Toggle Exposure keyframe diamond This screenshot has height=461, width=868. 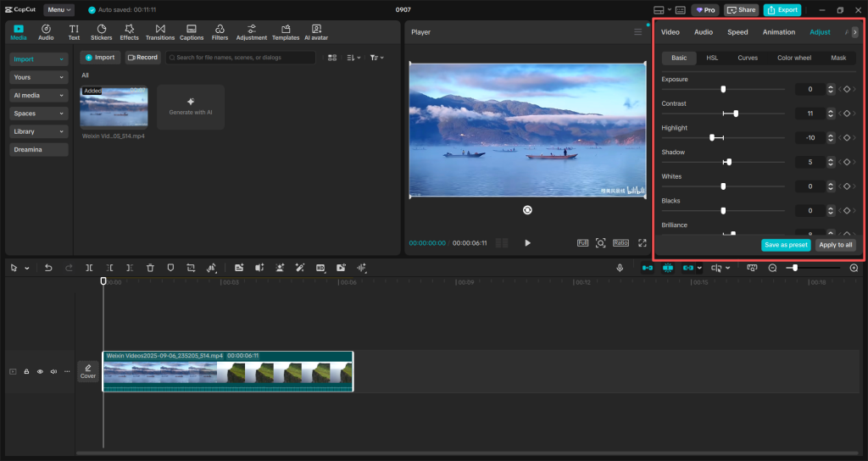[847, 89]
